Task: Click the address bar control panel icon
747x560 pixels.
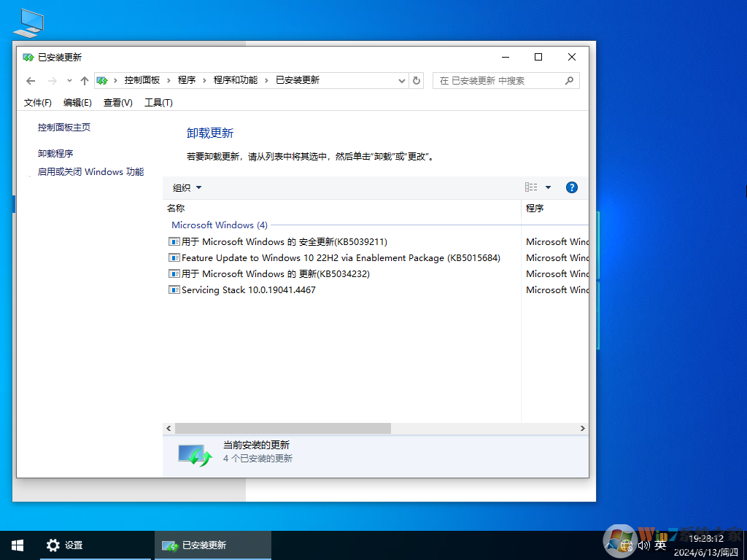Action: pos(102,80)
